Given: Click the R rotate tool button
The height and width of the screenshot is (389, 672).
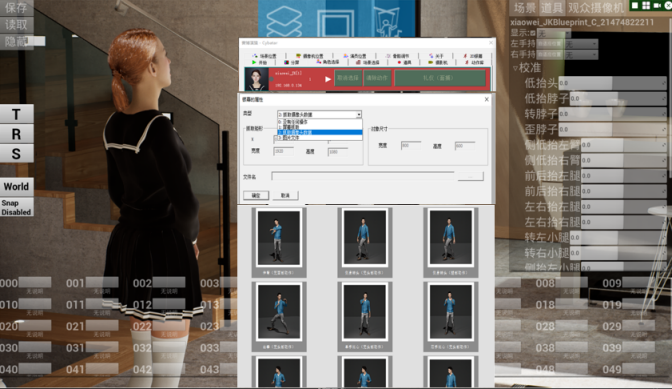Looking at the screenshot, I should (16, 134).
